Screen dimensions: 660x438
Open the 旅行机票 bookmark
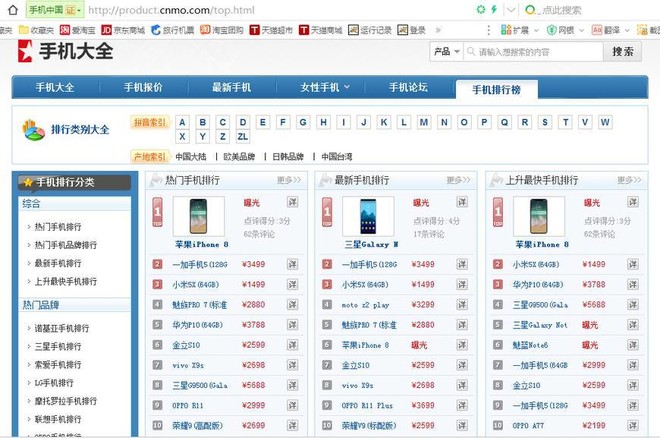[173, 30]
